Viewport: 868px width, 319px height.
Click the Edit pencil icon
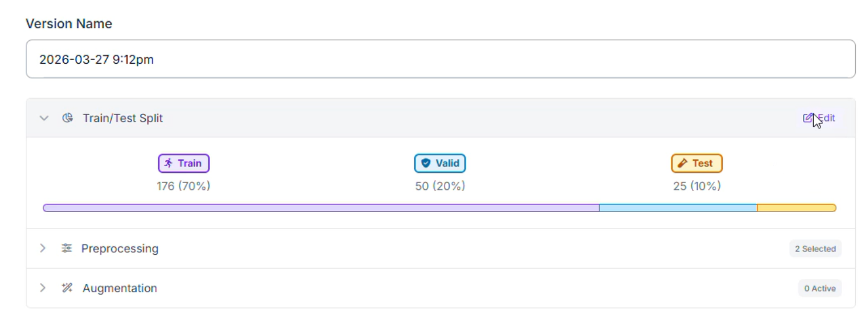click(x=808, y=118)
